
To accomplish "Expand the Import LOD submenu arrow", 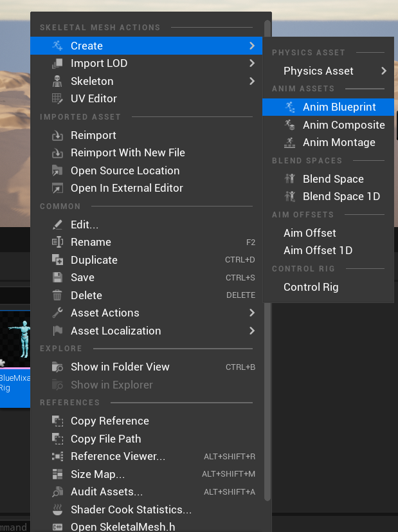I will coord(252,63).
